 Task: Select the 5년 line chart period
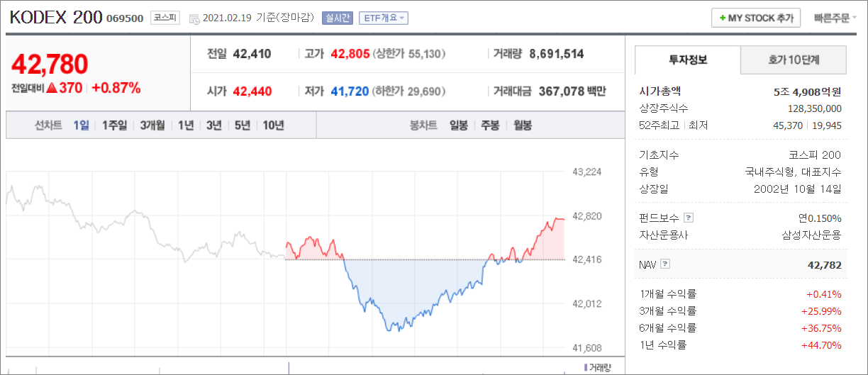pyautogui.click(x=243, y=125)
